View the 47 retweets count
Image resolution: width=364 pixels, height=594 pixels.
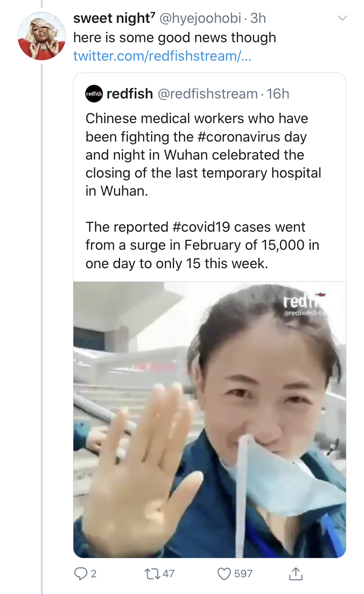(168, 573)
